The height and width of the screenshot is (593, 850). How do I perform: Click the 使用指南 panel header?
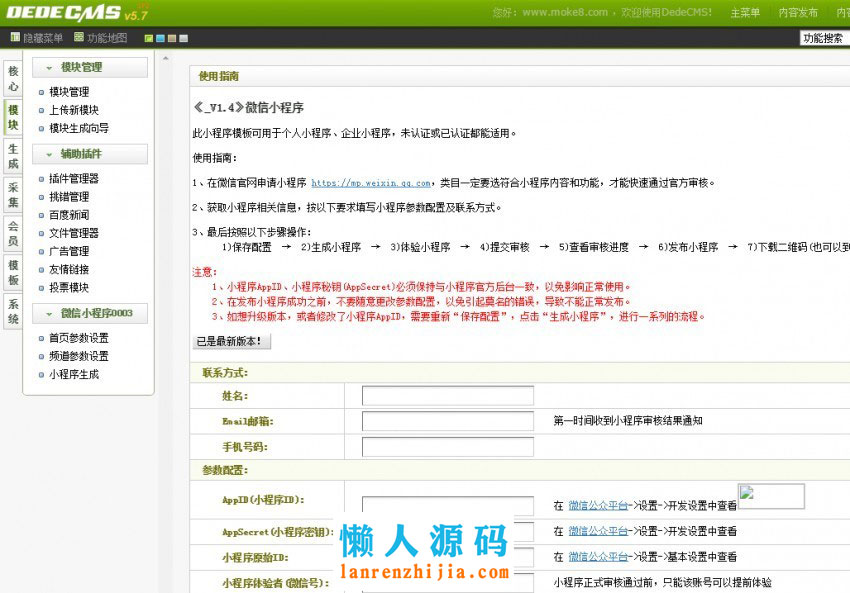pyautogui.click(x=218, y=76)
